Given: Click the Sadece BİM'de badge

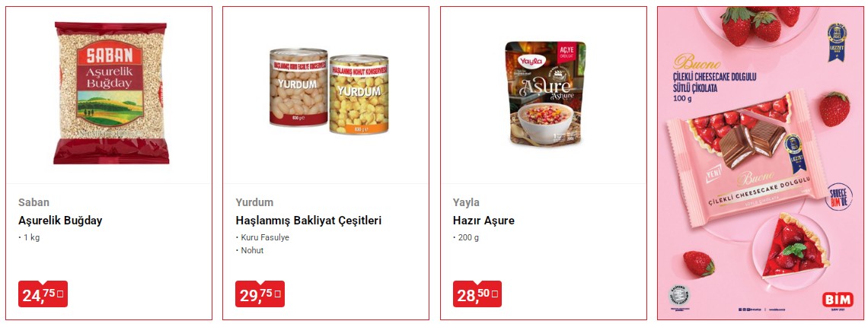Looking at the screenshot, I should click(x=838, y=197).
